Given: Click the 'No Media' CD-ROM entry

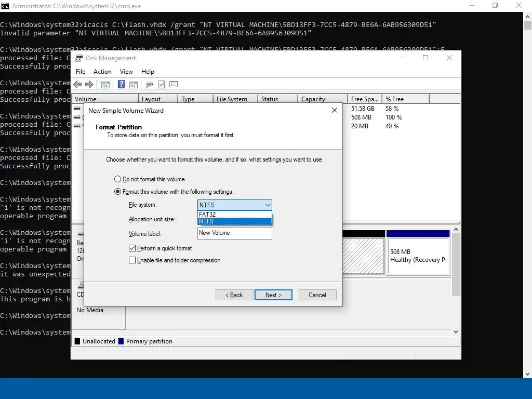Looking at the screenshot, I should click(90, 310).
